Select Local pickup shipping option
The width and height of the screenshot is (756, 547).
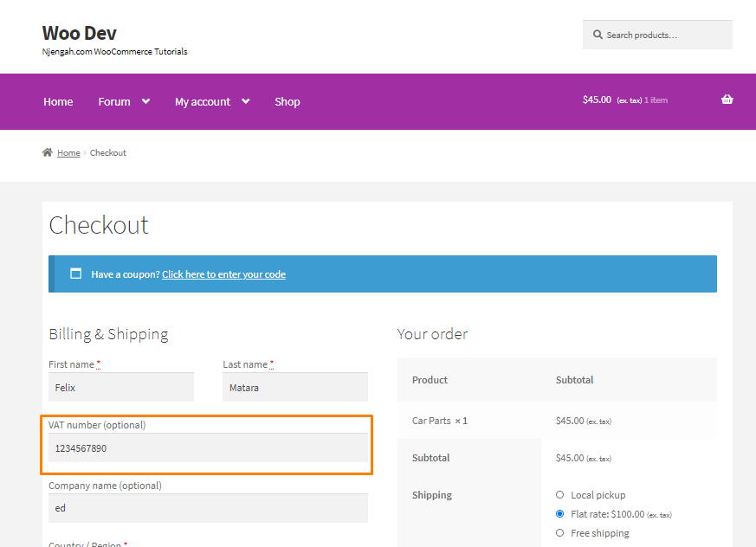pos(559,495)
